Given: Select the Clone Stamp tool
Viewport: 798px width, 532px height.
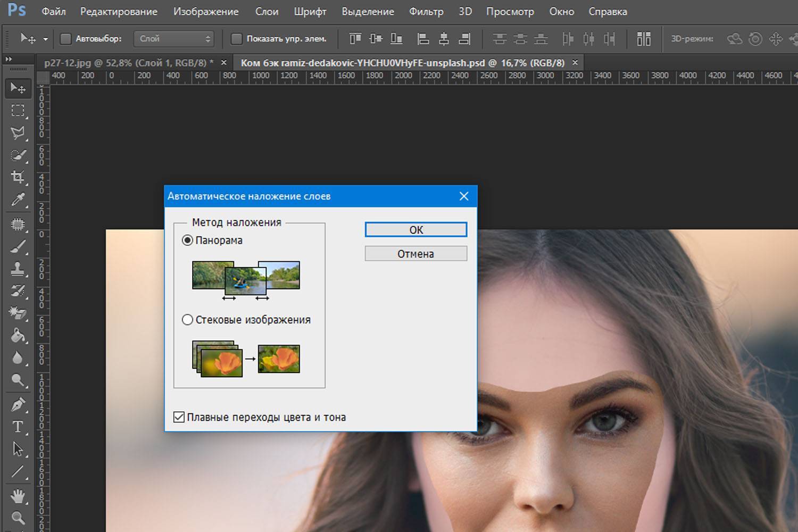Looking at the screenshot, I should pyautogui.click(x=18, y=269).
